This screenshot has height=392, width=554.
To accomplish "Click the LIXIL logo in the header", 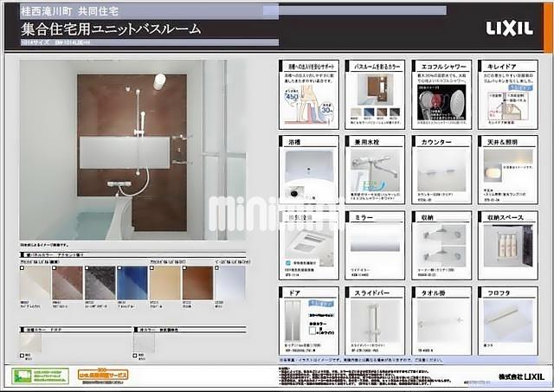I will click(509, 29).
